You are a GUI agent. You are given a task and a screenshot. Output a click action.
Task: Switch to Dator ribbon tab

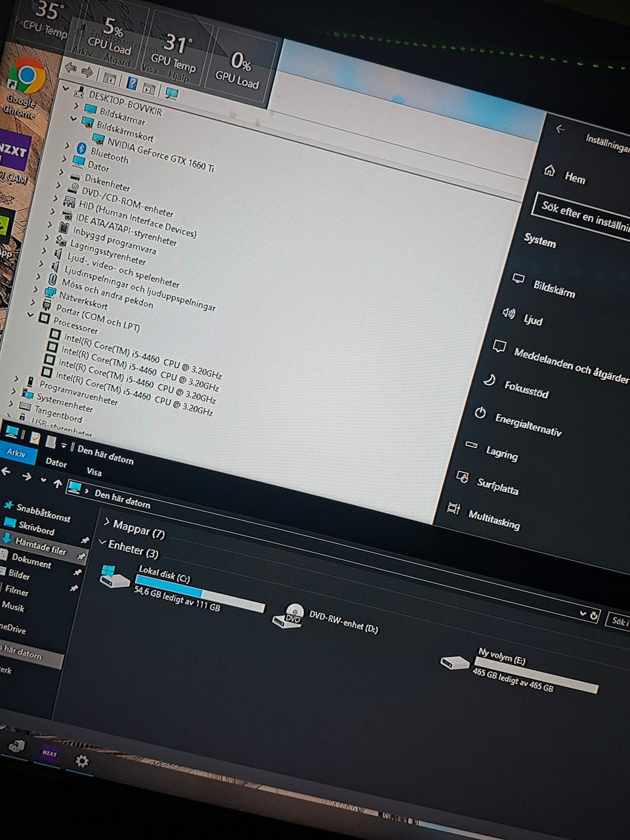56,463
